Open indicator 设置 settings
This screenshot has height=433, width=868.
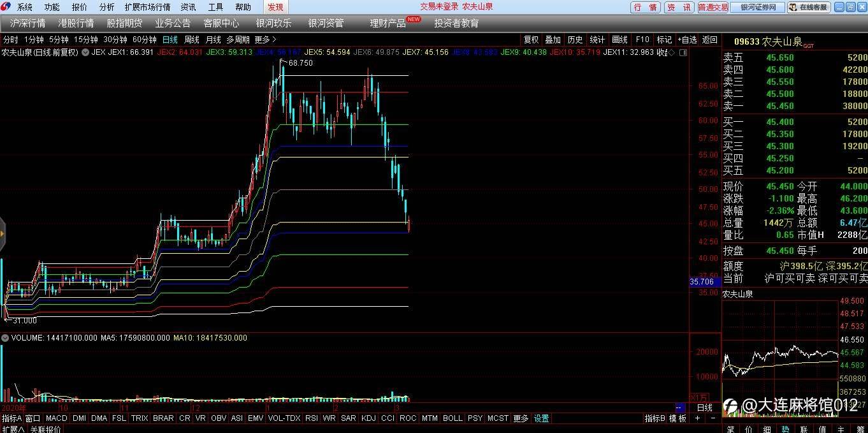point(541,418)
